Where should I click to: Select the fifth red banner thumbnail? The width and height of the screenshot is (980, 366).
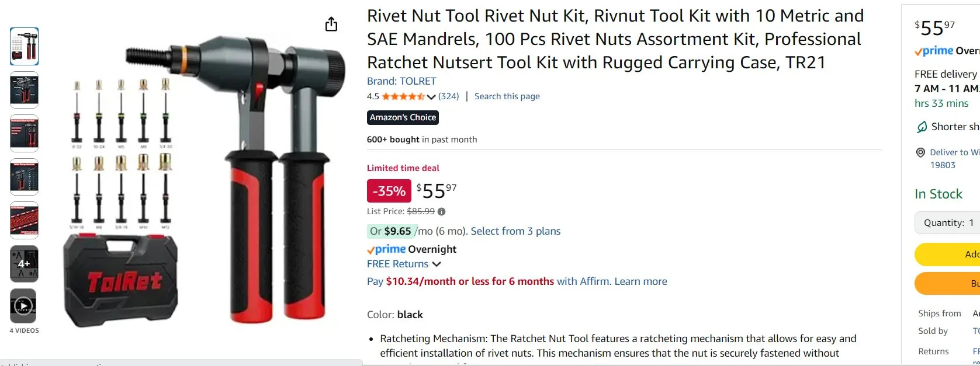pos(24,221)
